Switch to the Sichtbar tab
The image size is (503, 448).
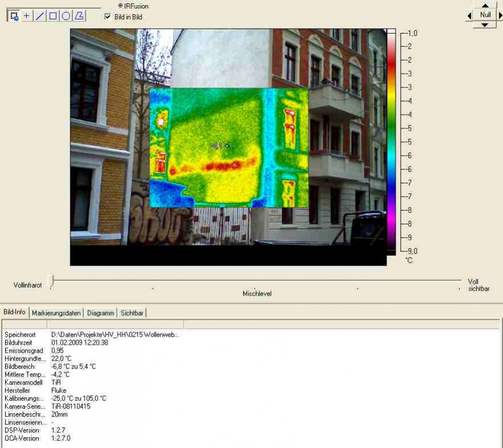click(x=132, y=313)
